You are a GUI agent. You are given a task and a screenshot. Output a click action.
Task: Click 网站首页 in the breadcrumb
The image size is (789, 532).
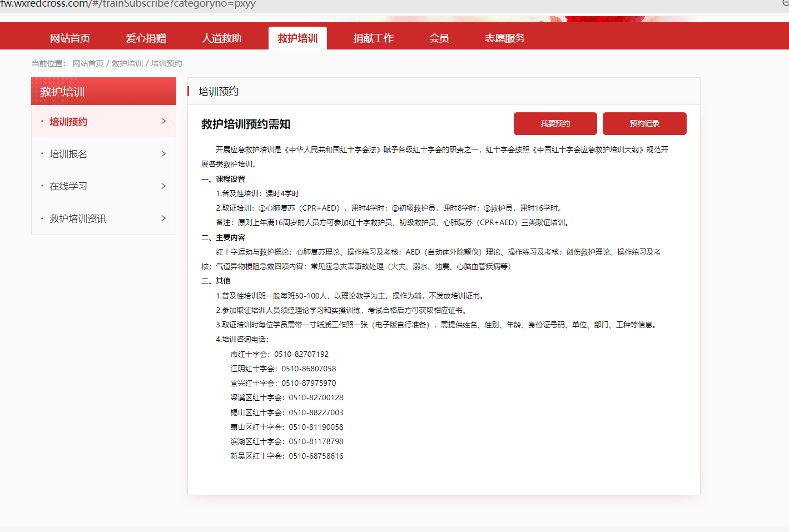[x=88, y=63]
